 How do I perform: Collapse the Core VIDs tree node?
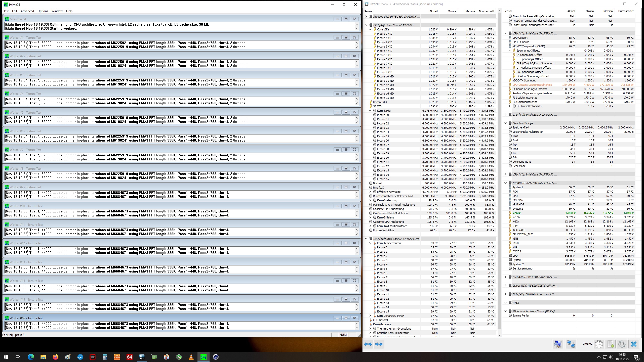[x=370, y=29]
